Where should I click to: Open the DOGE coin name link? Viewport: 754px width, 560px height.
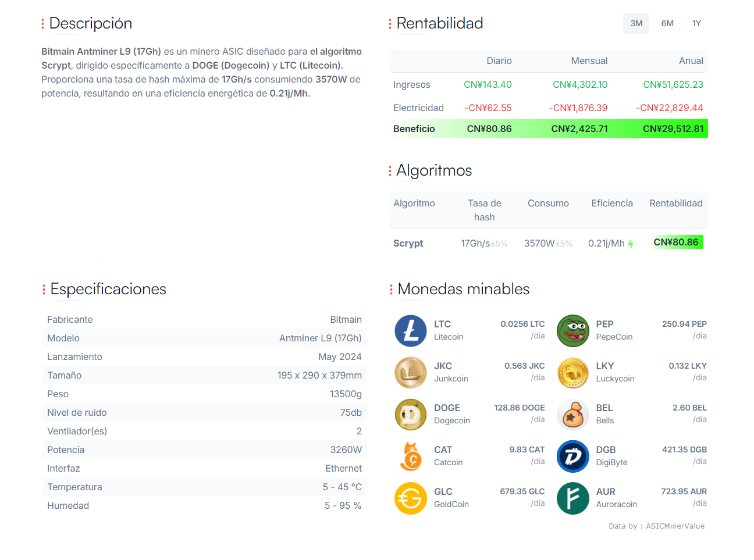(447, 408)
